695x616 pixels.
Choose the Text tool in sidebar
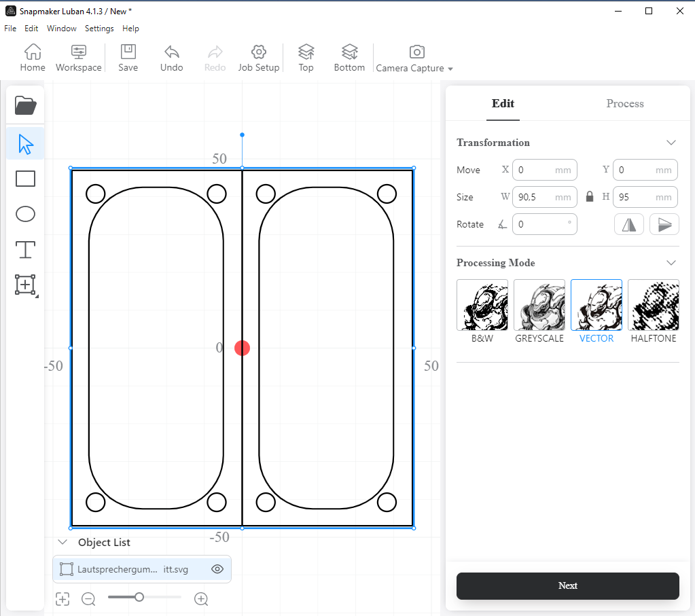(x=25, y=250)
